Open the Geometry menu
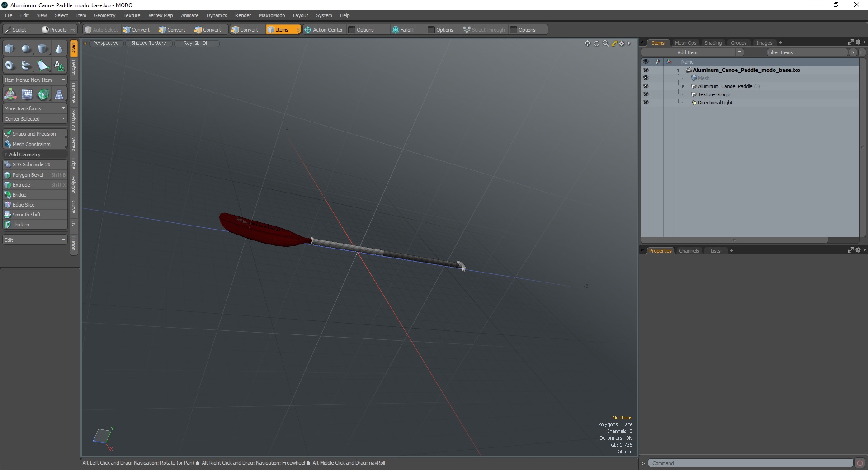This screenshot has height=470, width=868. (x=105, y=15)
